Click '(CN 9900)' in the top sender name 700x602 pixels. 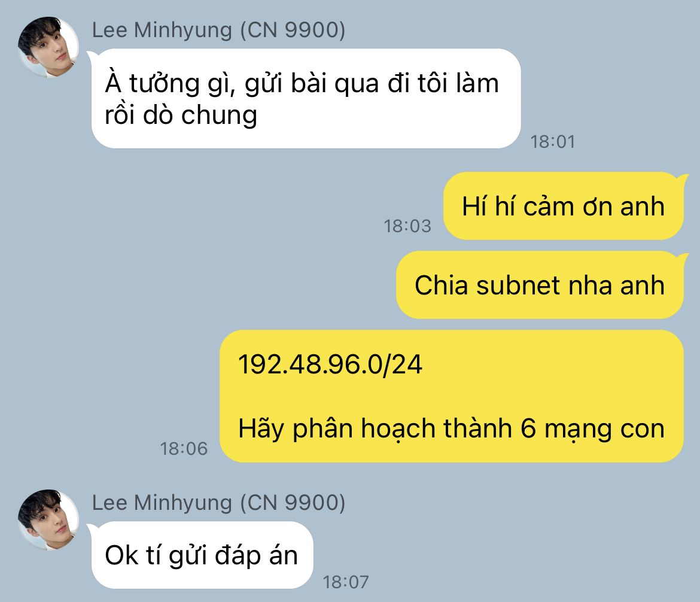click(293, 31)
